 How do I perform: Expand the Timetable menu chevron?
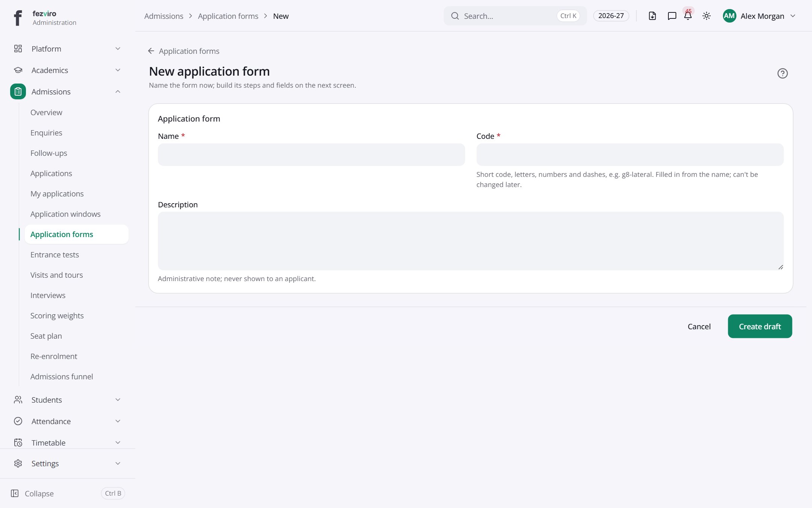[118, 443]
